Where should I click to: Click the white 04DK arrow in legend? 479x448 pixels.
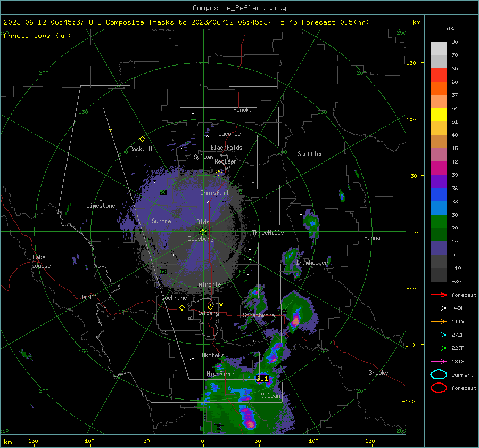pyautogui.click(x=439, y=308)
